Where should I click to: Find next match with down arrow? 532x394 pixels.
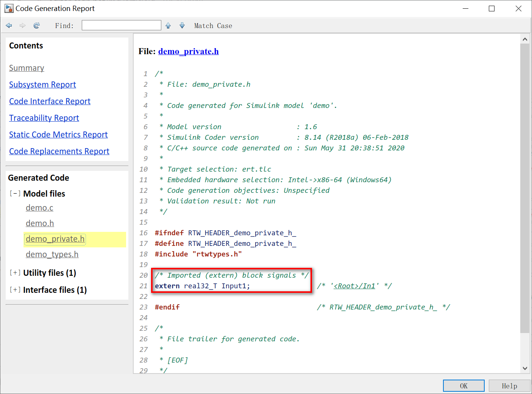182,25
